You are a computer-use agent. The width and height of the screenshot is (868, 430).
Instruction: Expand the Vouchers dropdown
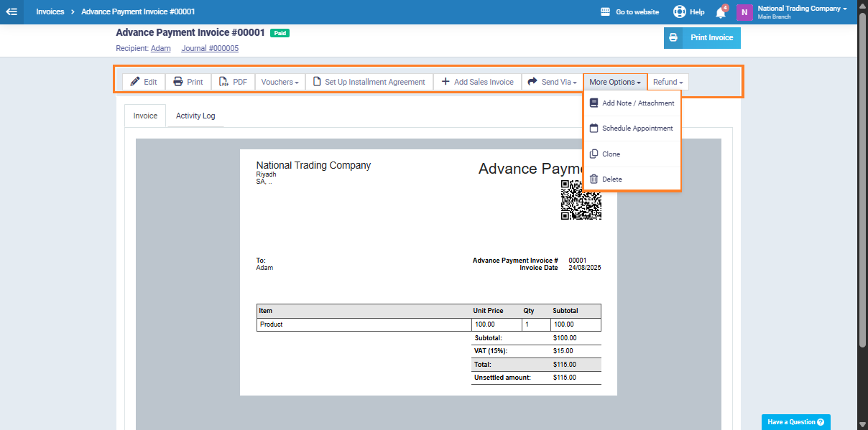(280, 82)
